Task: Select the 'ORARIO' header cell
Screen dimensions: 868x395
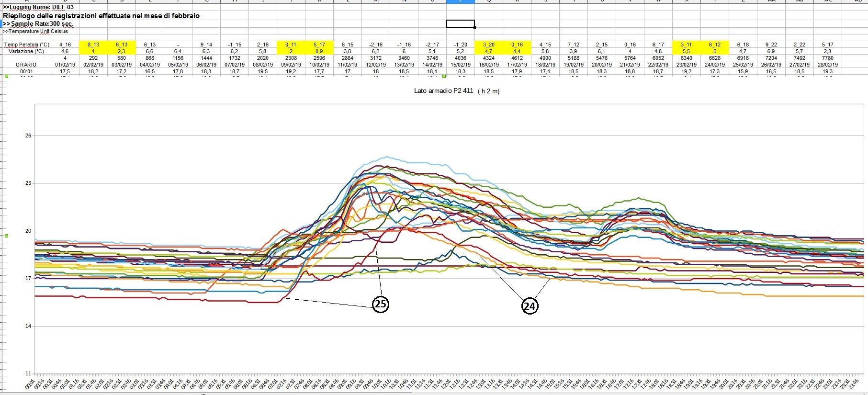Action: tap(26, 65)
